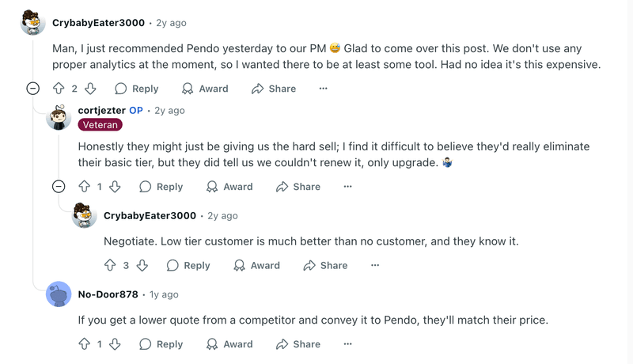Viewport: 633px width, 364px height.
Task: Reply to cortjezter's comment
Action: [161, 187]
